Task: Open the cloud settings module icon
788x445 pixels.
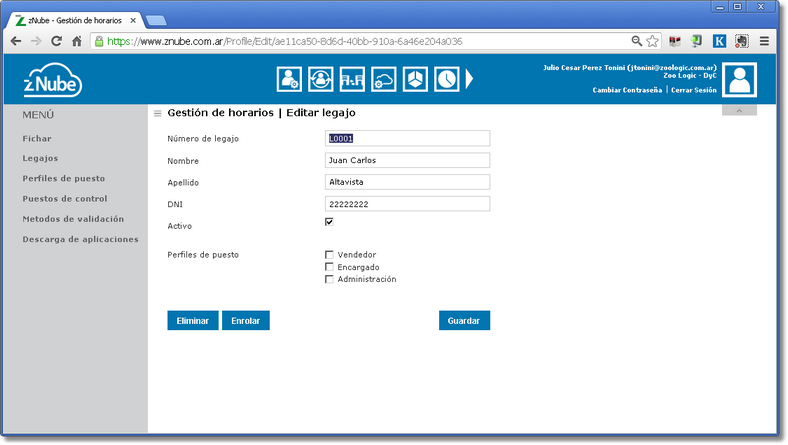Action: click(383, 78)
